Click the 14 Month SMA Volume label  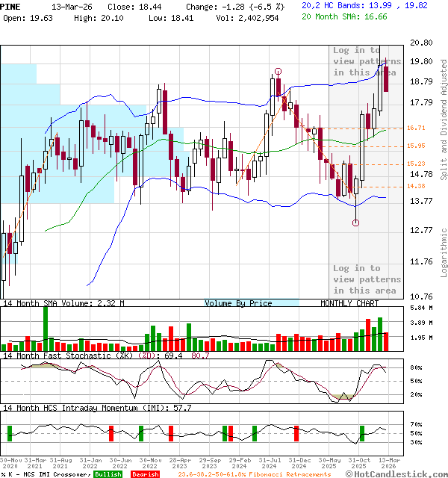63,303
